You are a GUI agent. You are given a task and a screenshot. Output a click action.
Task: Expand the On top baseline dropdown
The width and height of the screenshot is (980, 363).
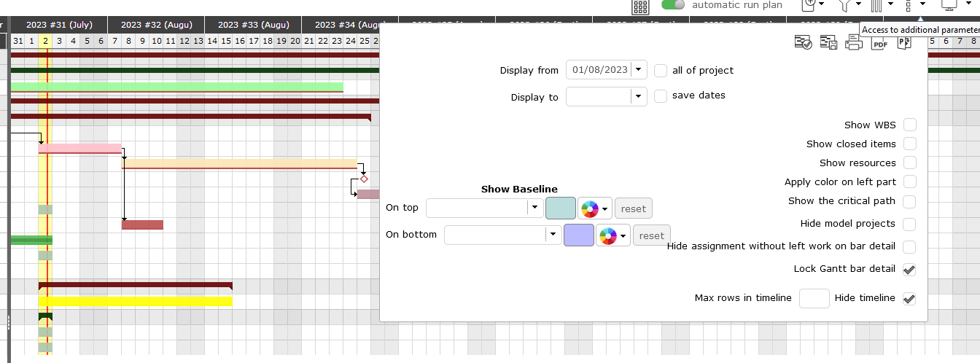[x=534, y=208]
